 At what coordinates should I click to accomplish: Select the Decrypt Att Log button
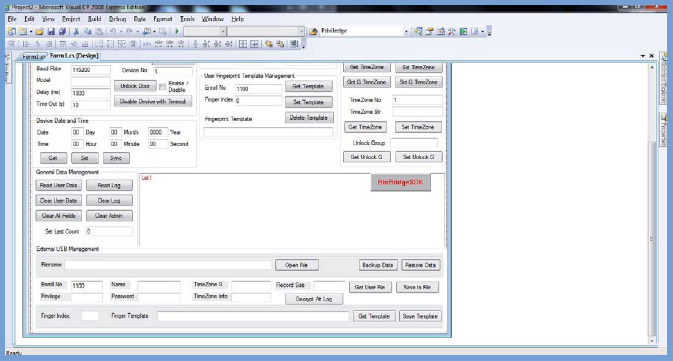pyautogui.click(x=314, y=299)
